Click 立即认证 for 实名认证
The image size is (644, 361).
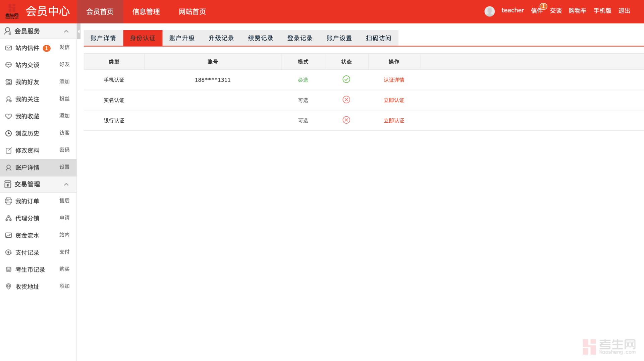point(394,100)
